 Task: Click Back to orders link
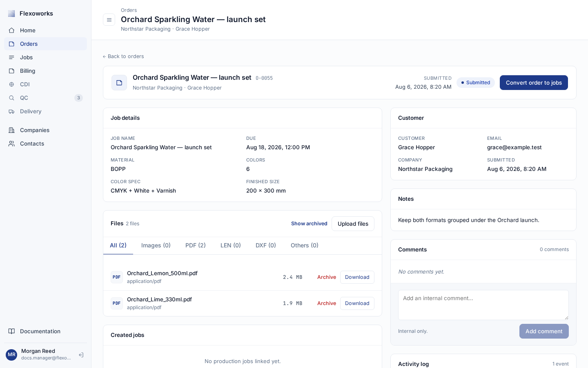pyautogui.click(x=123, y=56)
